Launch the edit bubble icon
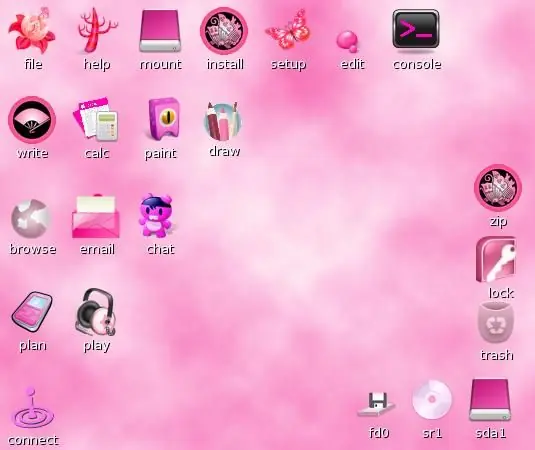Screen dimensions: 535x450 (348, 41)
